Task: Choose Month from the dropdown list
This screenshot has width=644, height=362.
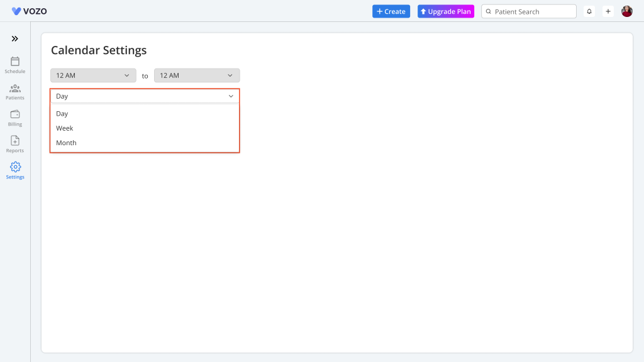Action: [66, 143]
